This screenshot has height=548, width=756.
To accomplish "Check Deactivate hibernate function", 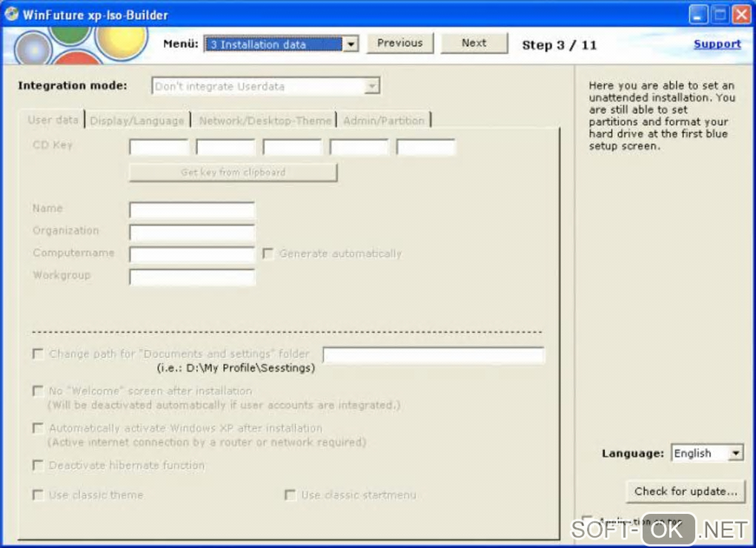I will (38, 465).
